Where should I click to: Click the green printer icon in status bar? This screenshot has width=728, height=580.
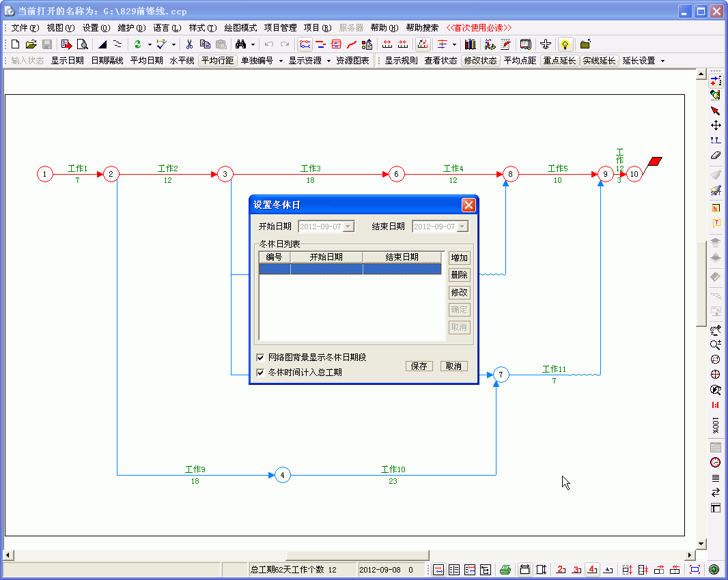(505, 569)
